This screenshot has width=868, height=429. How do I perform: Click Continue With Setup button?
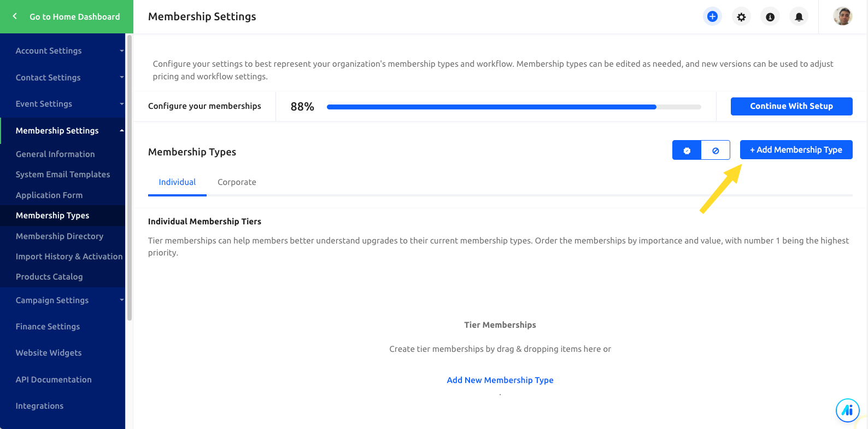tap(791, 106)
